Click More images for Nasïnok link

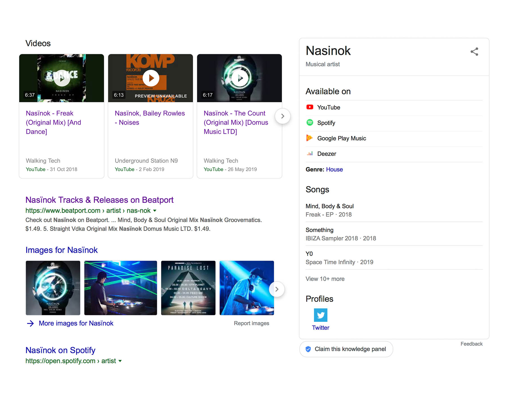pos(76,323)
